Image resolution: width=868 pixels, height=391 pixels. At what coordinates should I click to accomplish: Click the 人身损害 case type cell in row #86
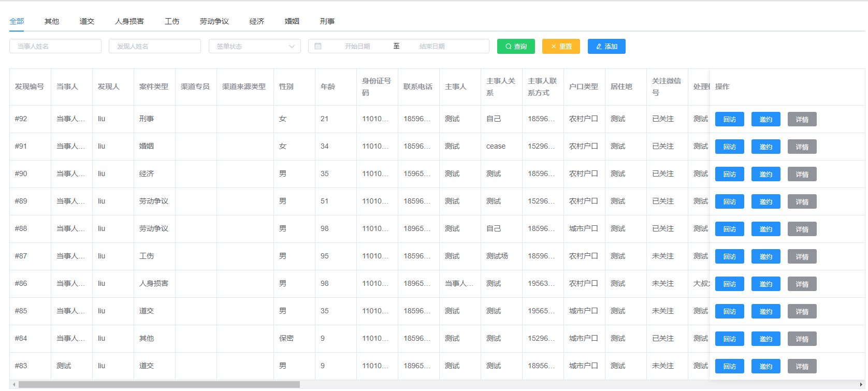[154, 283]
